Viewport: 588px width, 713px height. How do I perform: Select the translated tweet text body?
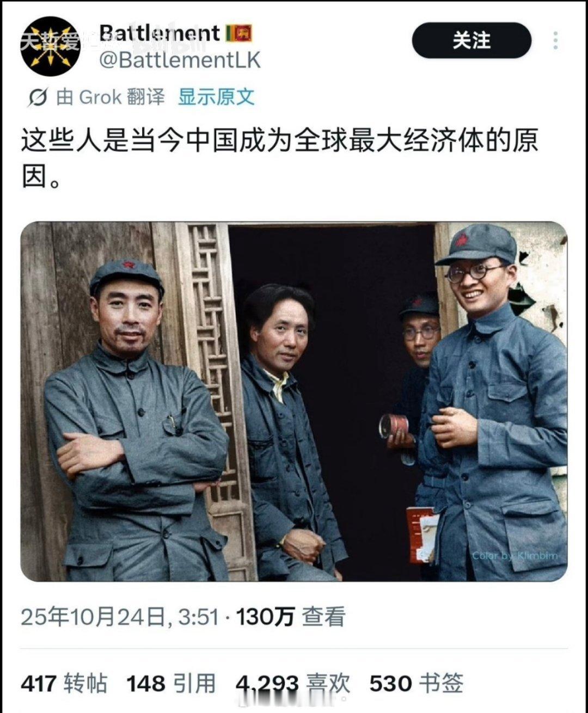coord(279,158)
